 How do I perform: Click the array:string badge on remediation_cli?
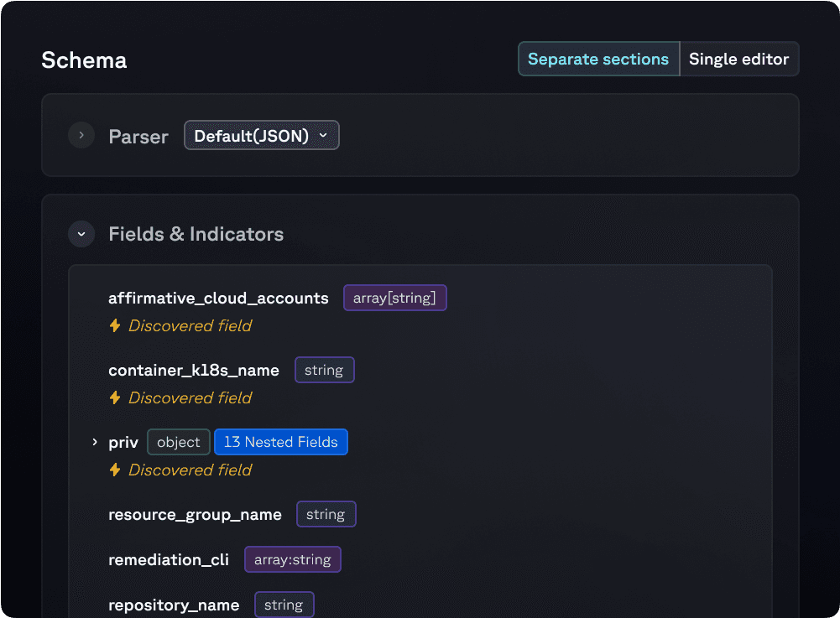(x=293, y=559)
